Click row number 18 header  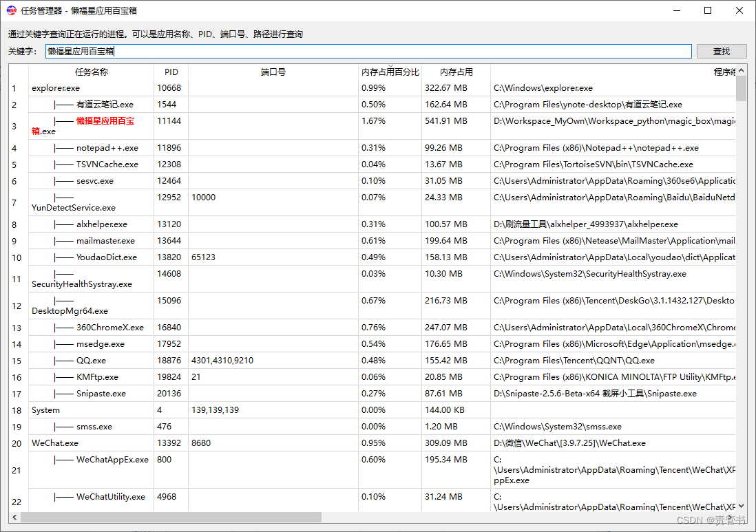pos(17,410)
